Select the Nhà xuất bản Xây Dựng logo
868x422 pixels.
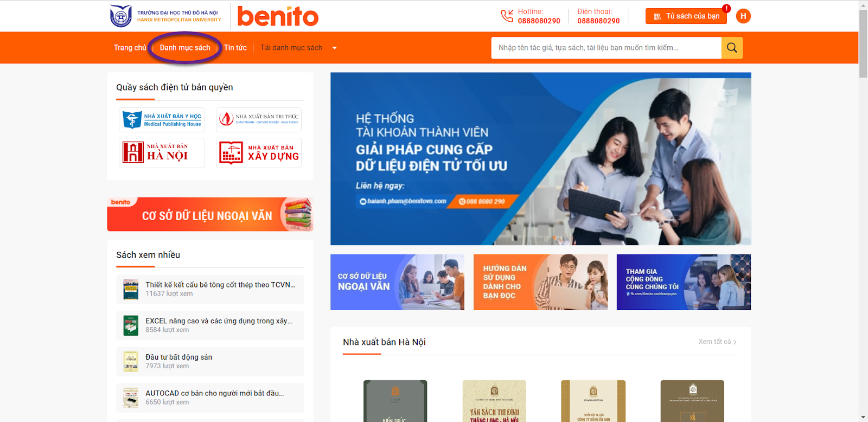point(259,153)
